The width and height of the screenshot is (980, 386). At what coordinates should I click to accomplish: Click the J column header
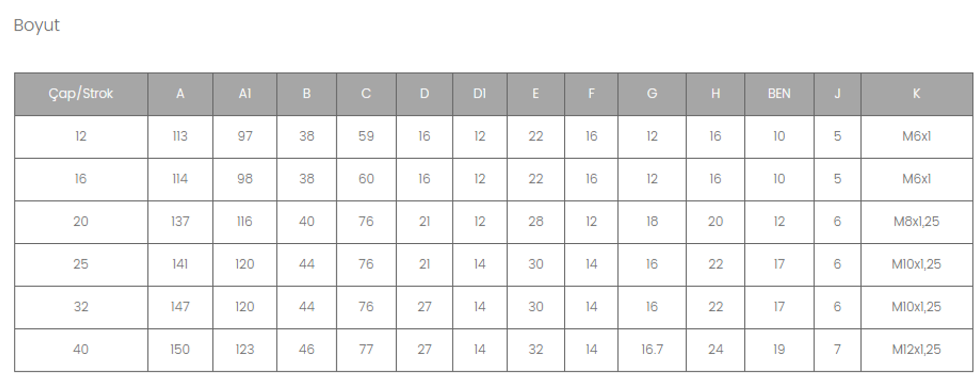837,94
